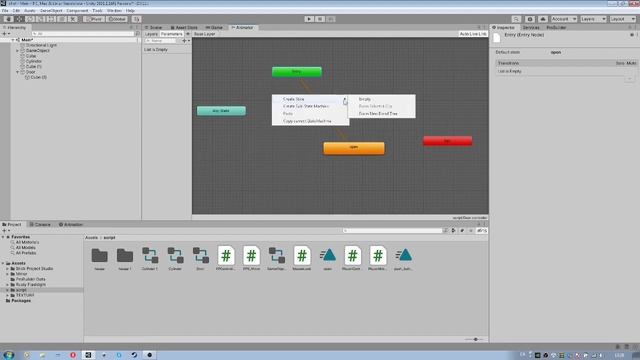Image resolution: width=640 pixels, height=360 pixels.
Task: Expand the GameObject item in Hierarchy
Action: pyautogui.click(x=18, y=51)
